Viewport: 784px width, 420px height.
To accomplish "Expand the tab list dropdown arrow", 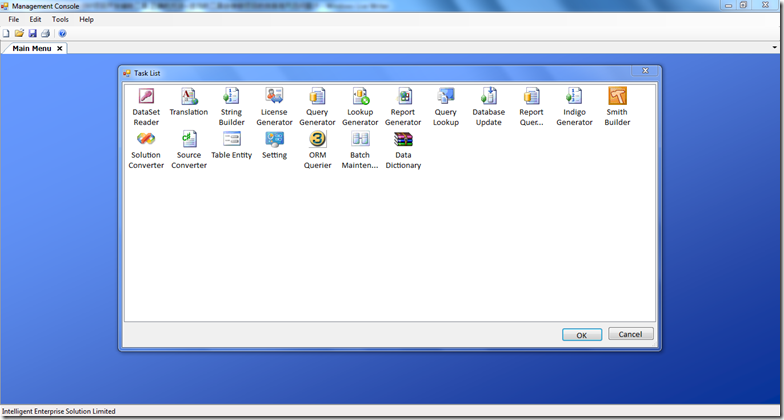I will [774, 48].
